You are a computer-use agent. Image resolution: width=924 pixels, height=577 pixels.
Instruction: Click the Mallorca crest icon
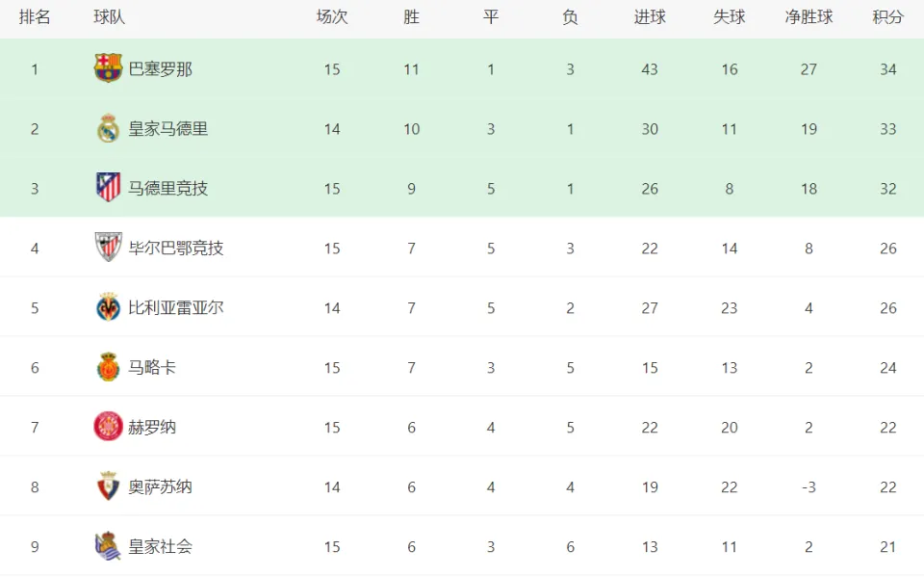(108, 367)
